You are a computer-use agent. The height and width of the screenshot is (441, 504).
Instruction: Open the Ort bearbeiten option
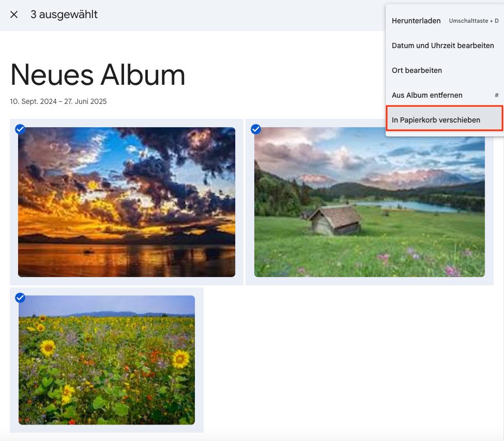click(x=417, y=70)
